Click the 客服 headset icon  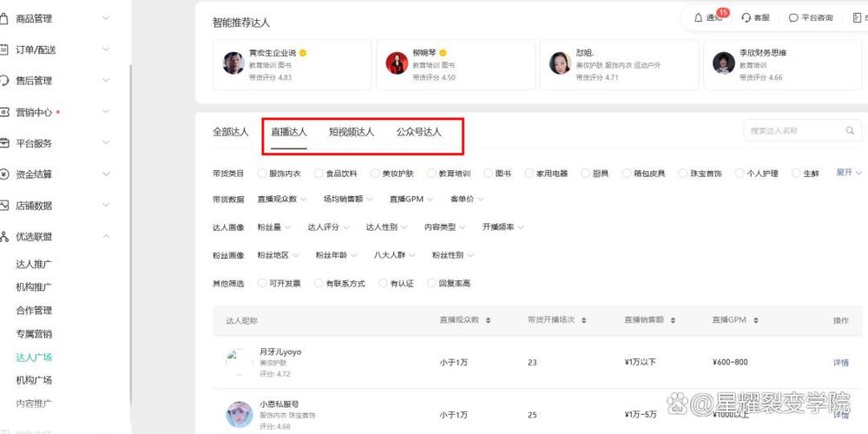point(746,17)
